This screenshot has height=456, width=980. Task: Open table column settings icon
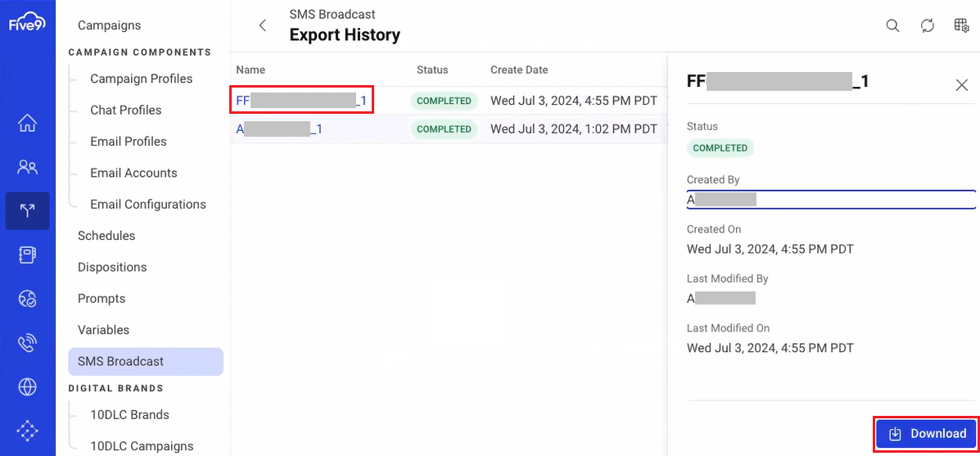pos(961,25)
